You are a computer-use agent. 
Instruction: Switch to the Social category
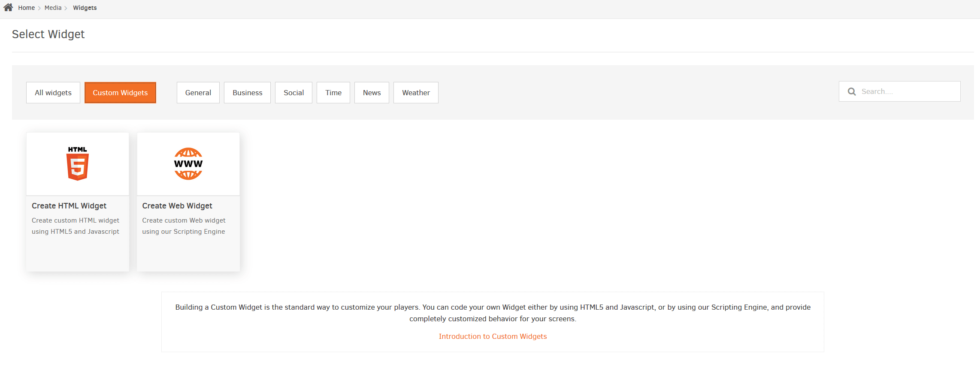click(293, 93)
